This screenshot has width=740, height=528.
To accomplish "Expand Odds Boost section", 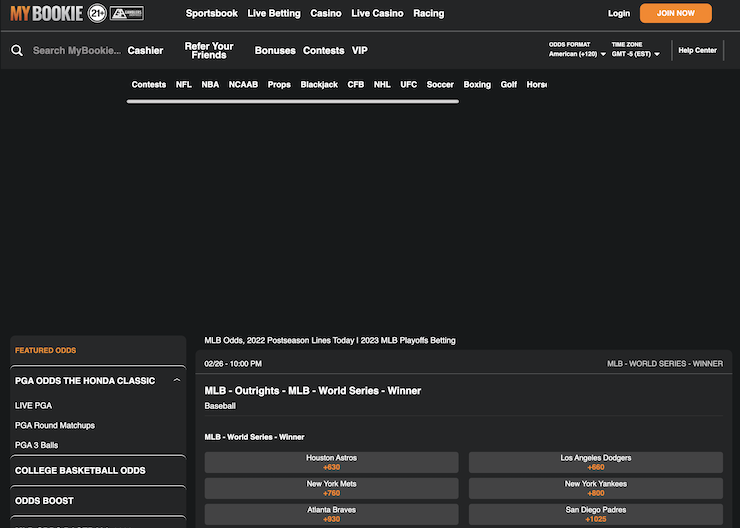I will point(98,501).
